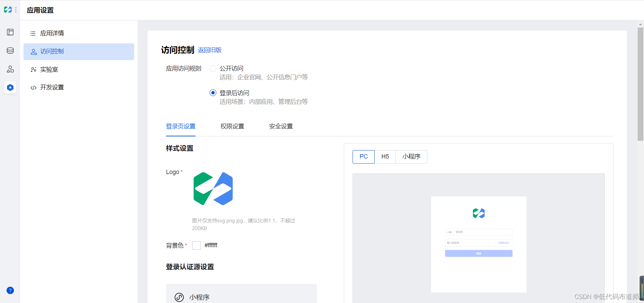Click the 返回旧版 link beside 访问控制
The width and height of the screenshot is (644, 303).
coord(209,50)
